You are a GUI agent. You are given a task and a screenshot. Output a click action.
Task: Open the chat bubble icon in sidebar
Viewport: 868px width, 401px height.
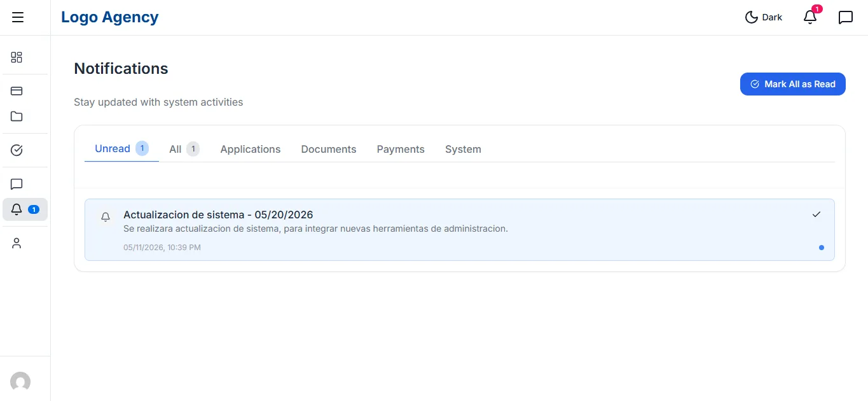tap(17, 184)
